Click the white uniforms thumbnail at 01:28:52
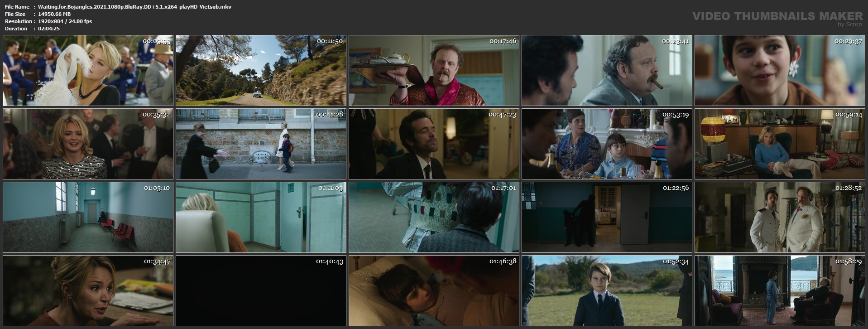Image resolution: width=868 pixels, height=329 pixels. [780, 217]
